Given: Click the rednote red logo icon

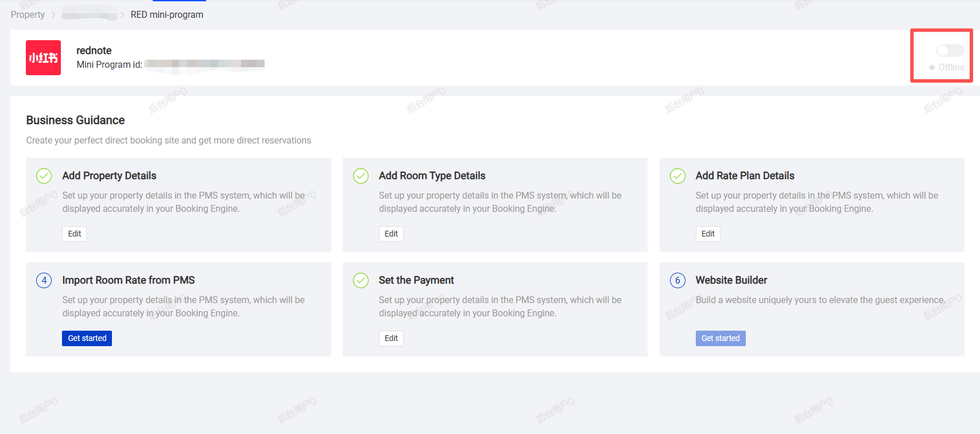Looking at the screenshot, I should [43, 57].
